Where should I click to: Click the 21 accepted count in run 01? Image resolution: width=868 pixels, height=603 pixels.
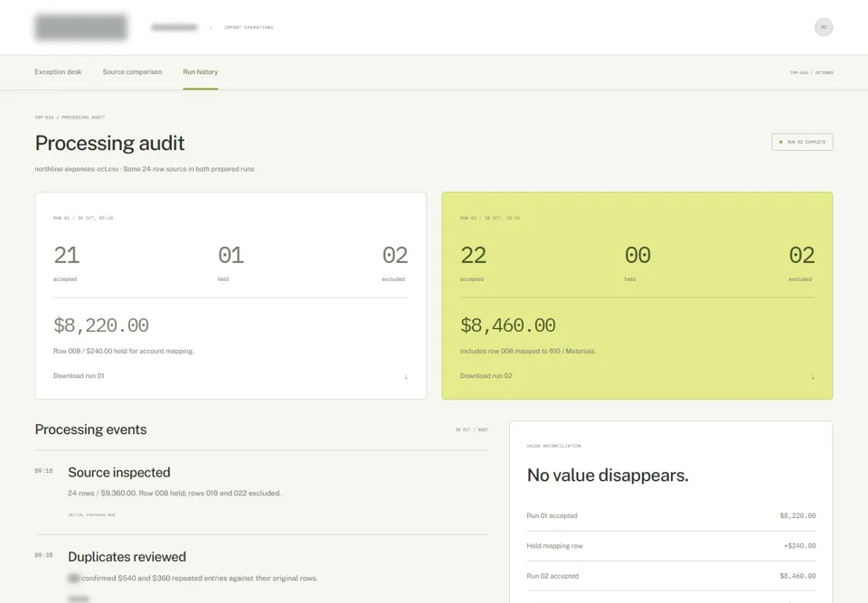point(66,255)
